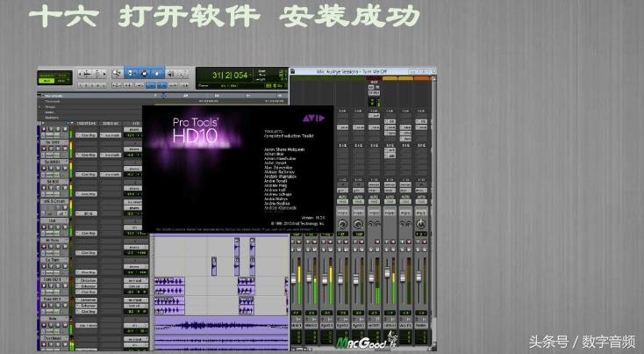Open automation mode selector on dark red mixer strip
The width and height of the screenshot is (644, 354).
tap(374, 201)
